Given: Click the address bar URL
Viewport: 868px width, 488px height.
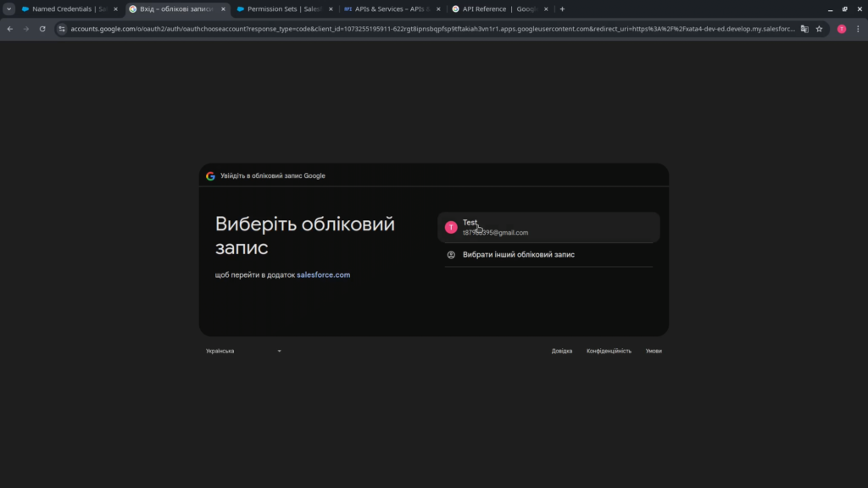Looking at the screenshot, I should pyautogui.click(x=432, y=29).
